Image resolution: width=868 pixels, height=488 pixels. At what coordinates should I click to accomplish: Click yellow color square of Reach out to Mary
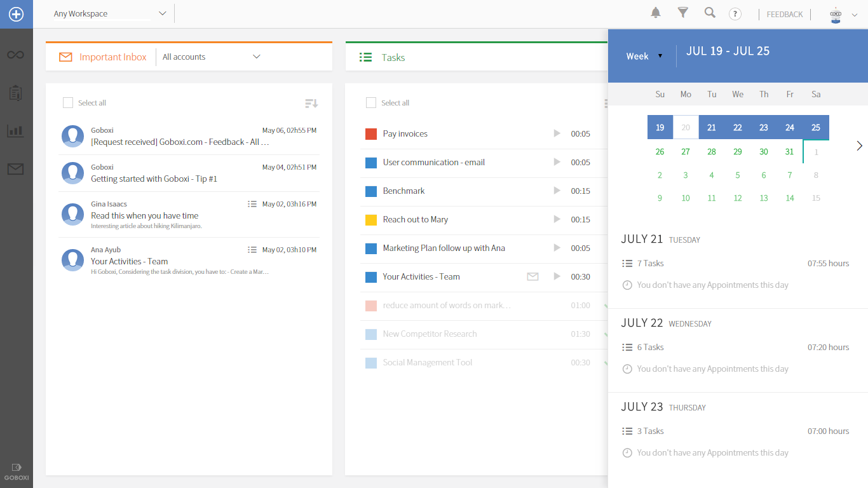371,220
